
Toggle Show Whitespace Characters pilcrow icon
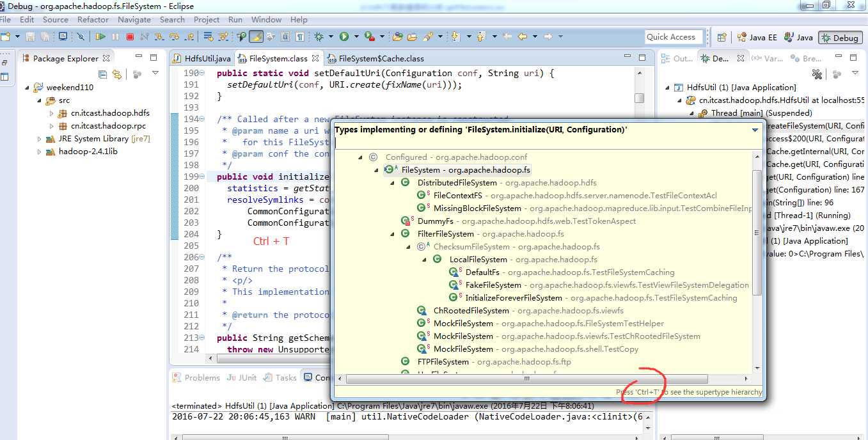pos(300,37)
